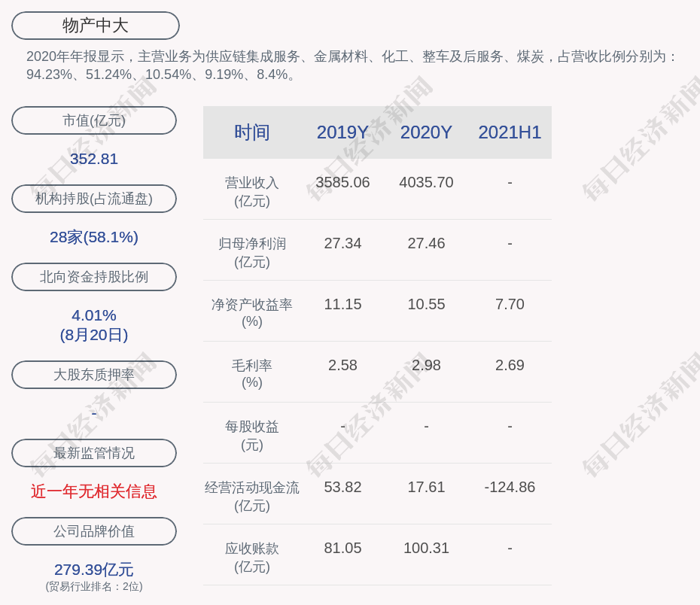Screen dimensions: 700x605
Task: Select cash flow value -124.86
Action: (x=510, y=487)
